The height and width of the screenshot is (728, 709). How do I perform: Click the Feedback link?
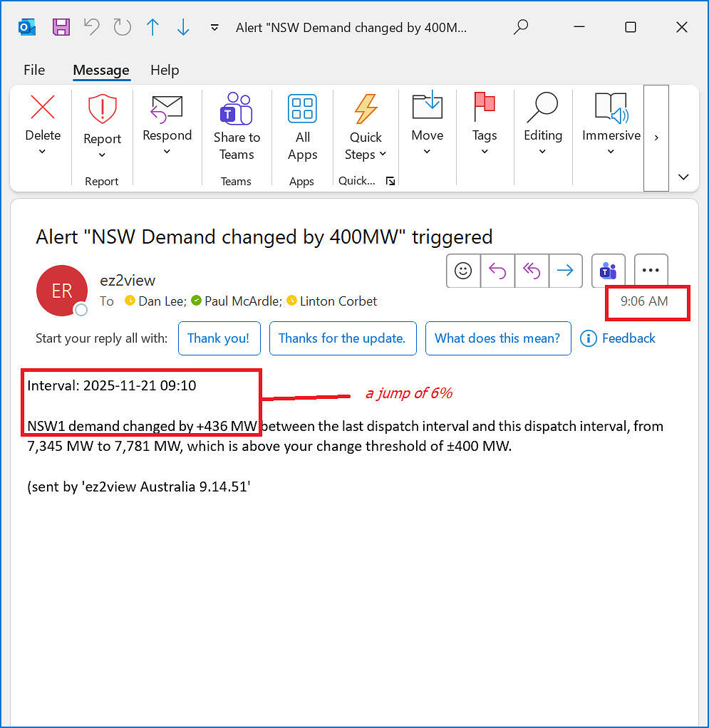[619, 338]
